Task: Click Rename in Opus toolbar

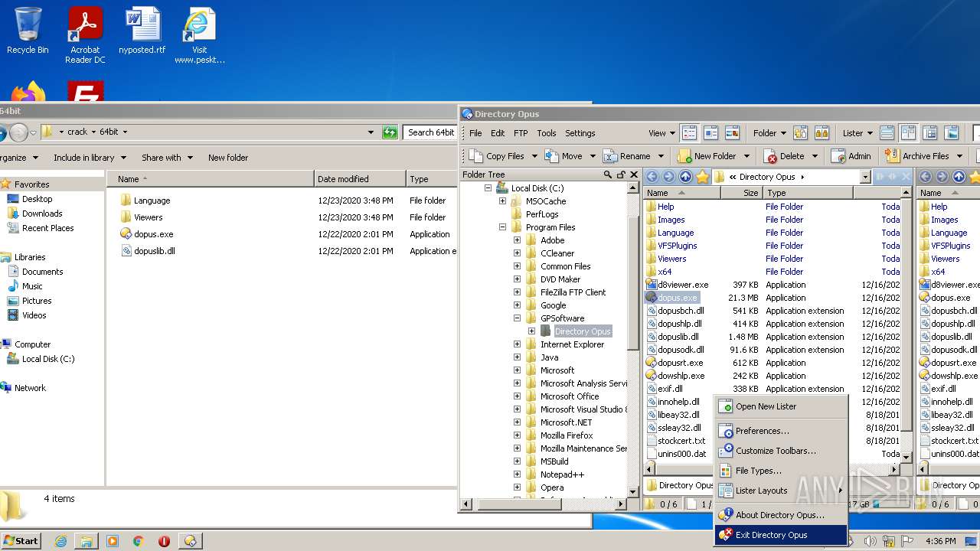Action: click(x=626, y=155)
